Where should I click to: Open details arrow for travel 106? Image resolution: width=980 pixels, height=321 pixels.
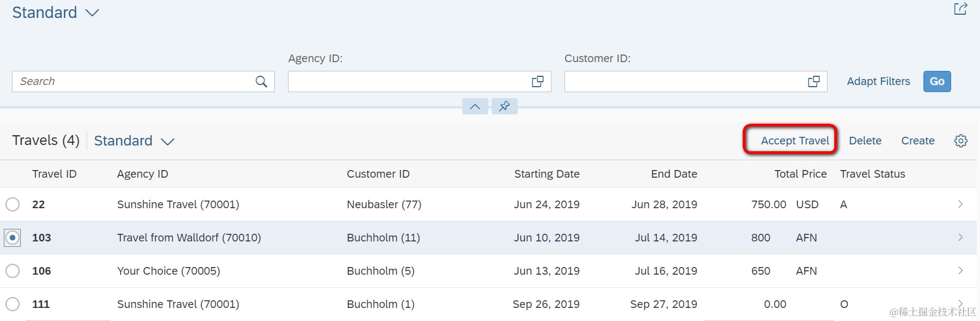(x=960, y=271)
